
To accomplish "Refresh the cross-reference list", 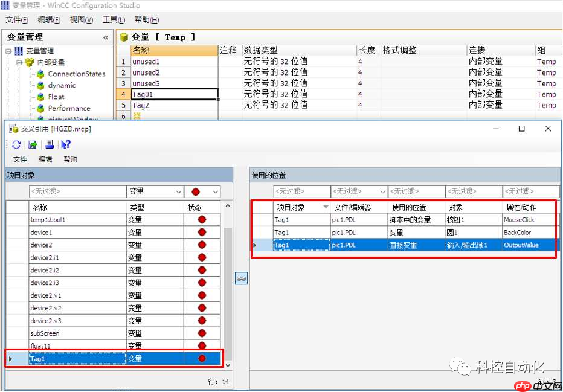I will [16, 144].
